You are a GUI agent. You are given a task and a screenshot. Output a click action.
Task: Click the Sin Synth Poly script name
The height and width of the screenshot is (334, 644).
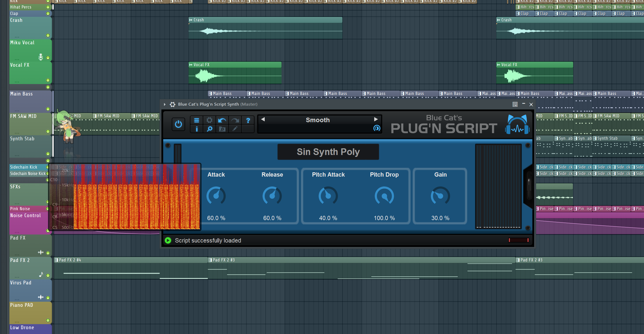(328, 152)
